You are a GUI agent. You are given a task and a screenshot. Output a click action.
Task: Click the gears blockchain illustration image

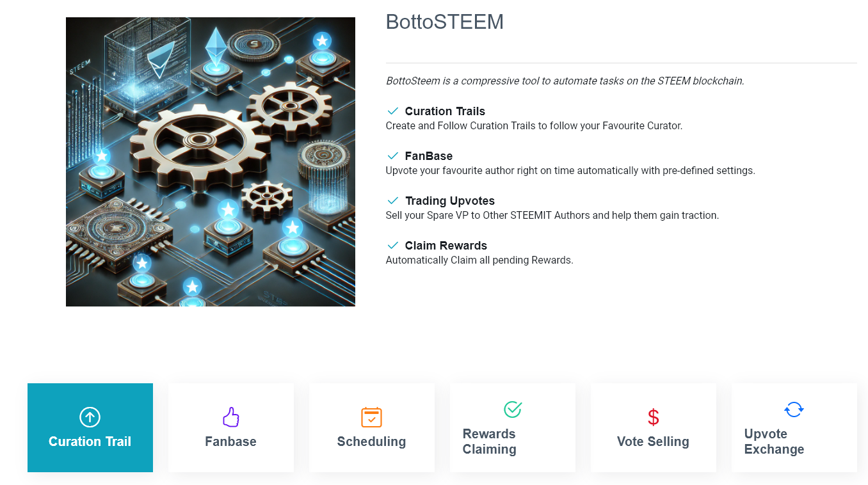[210, 161]
